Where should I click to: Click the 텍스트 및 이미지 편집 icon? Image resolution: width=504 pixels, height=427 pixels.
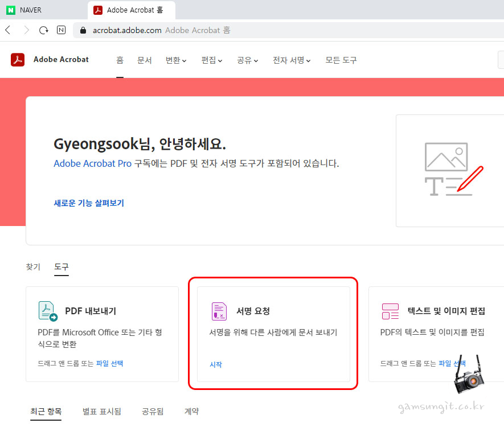390,311
